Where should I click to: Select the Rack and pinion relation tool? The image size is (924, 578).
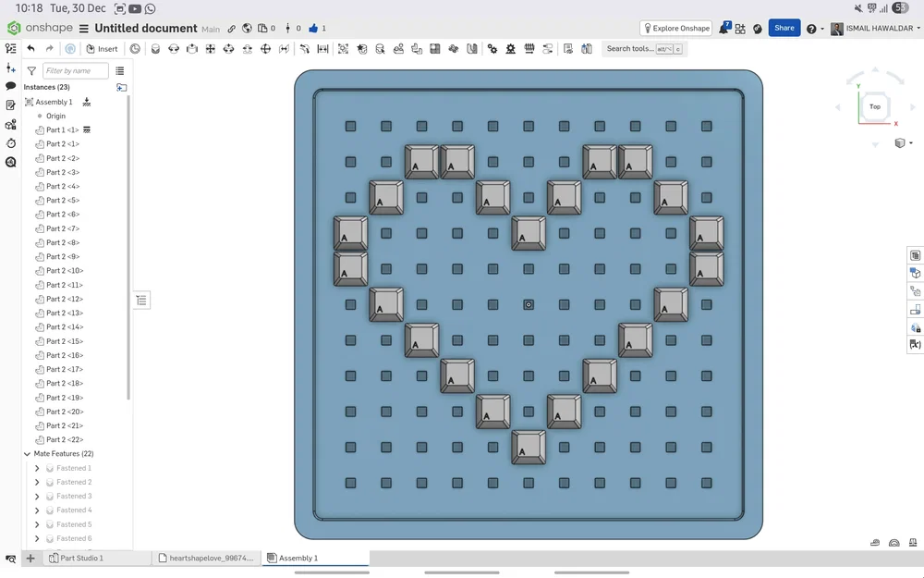click(x=511, y=49)
